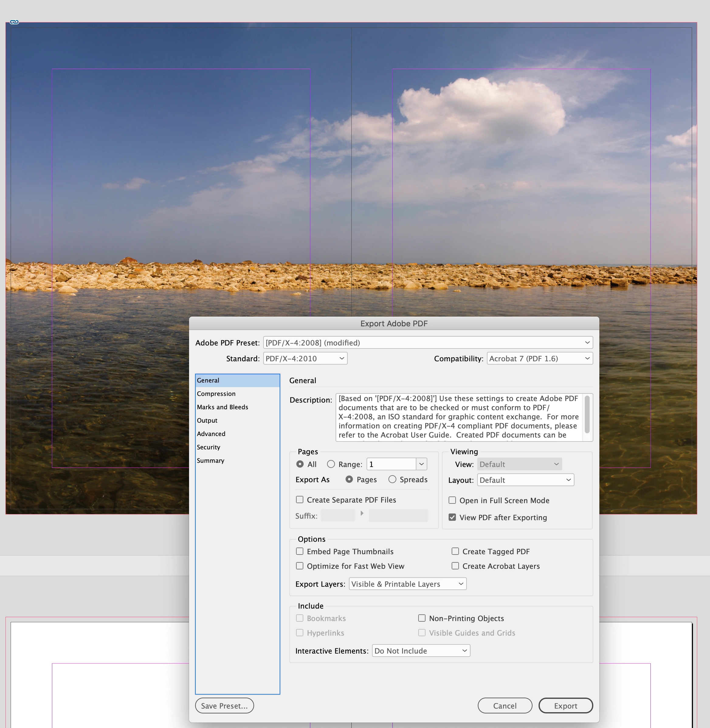Select the Spreads radio button
Image resolution: width=710 pixels, height=728 pixels.
coord(392,479)
